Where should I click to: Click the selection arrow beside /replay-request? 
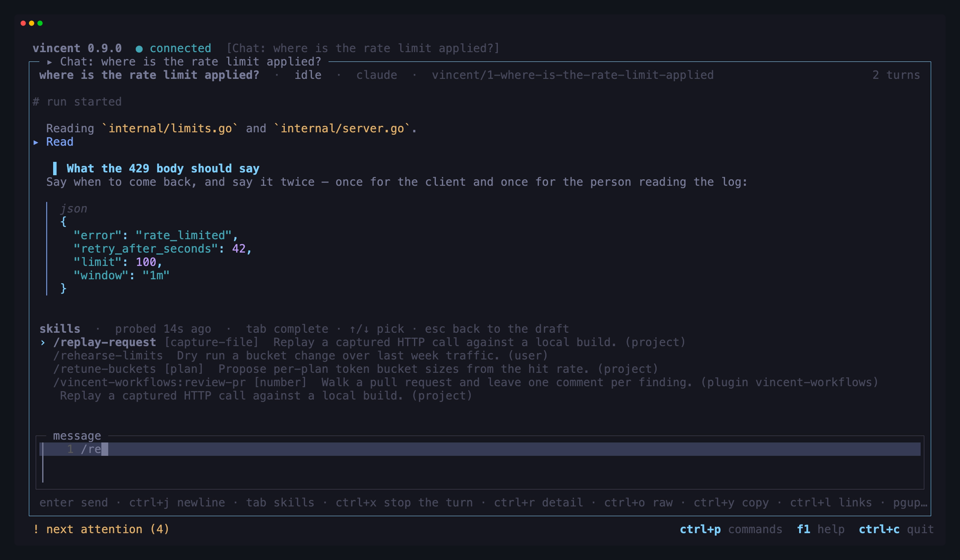tap(43, 342)
